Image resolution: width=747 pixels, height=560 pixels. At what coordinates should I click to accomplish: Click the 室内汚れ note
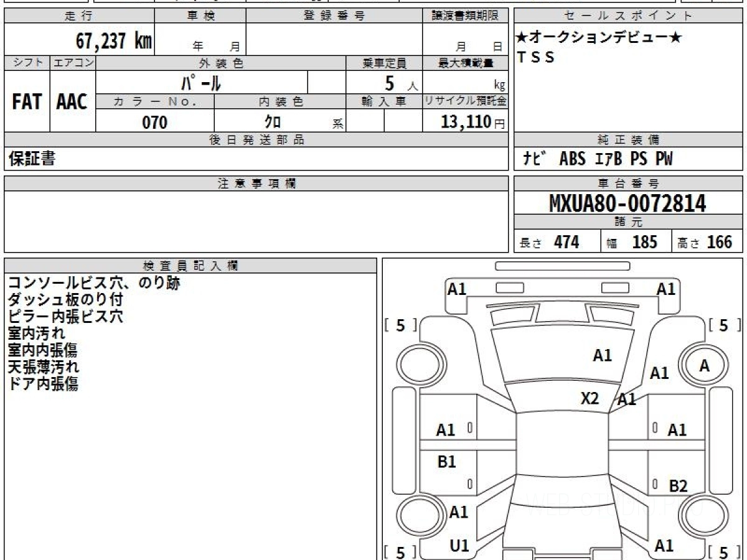36,334
